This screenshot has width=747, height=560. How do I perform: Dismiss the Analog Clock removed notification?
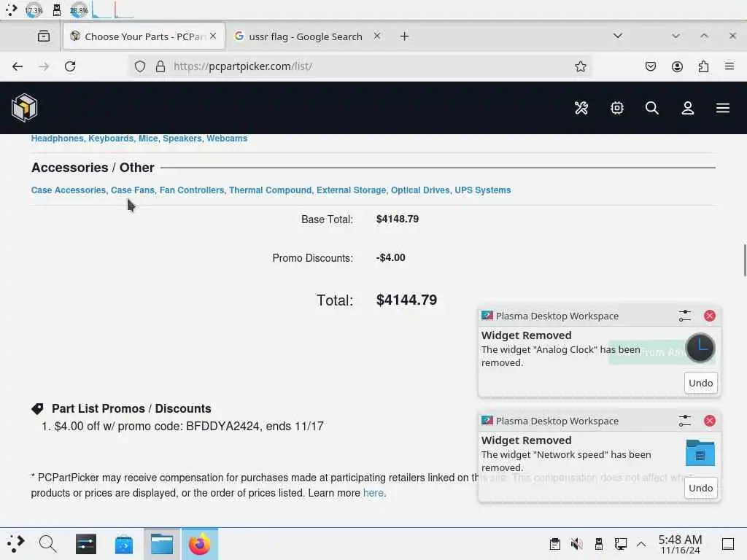(709, 316)
